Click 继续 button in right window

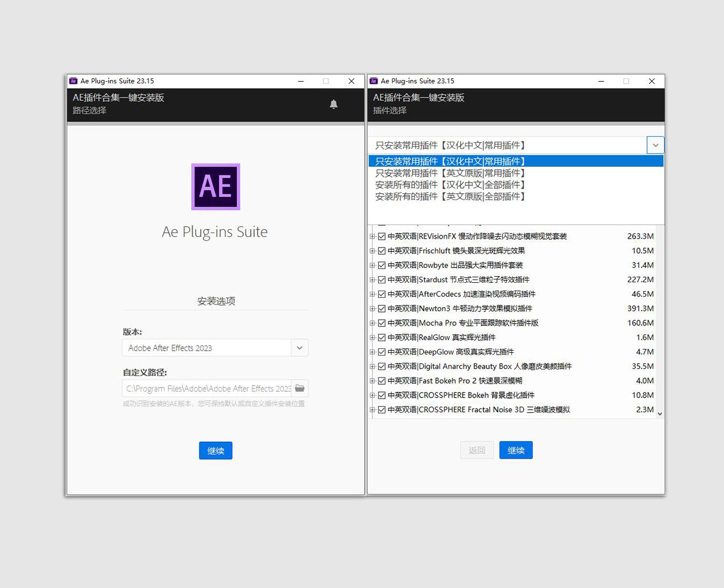coord(516,450)
